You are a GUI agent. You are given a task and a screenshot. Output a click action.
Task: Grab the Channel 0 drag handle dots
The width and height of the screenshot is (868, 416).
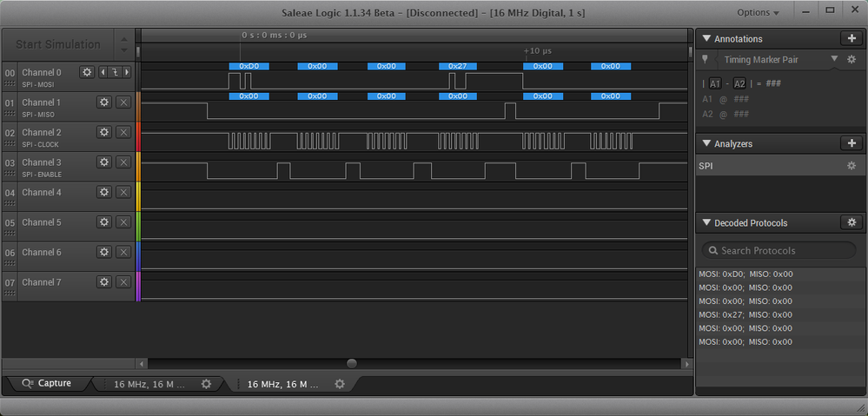10,84
